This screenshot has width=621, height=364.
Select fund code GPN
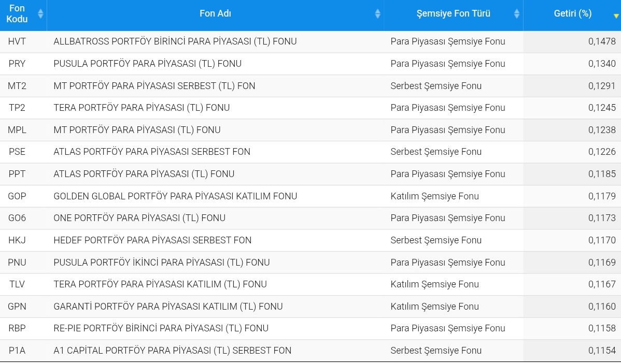coord(17,306)
